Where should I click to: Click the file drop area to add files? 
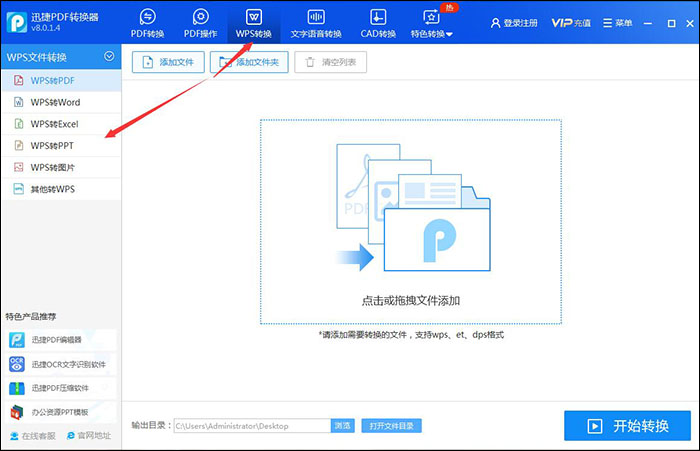[x=411, y=221]
